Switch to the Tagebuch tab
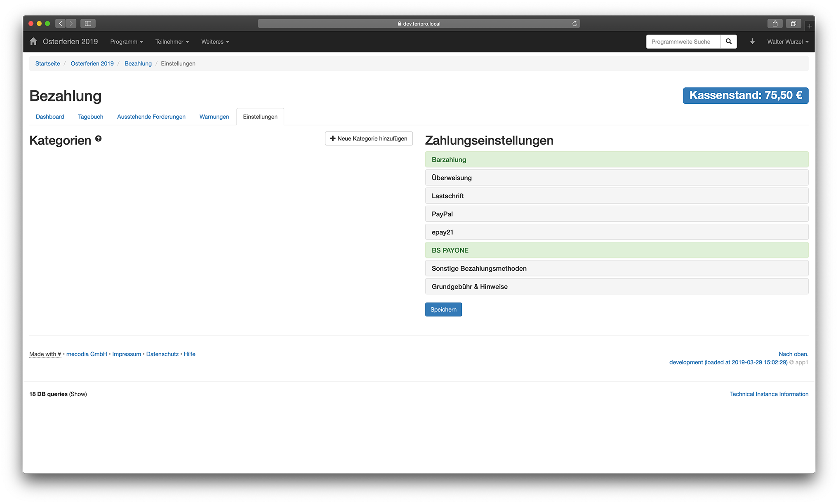Screen dimensions: 838x504 (90, 117)
